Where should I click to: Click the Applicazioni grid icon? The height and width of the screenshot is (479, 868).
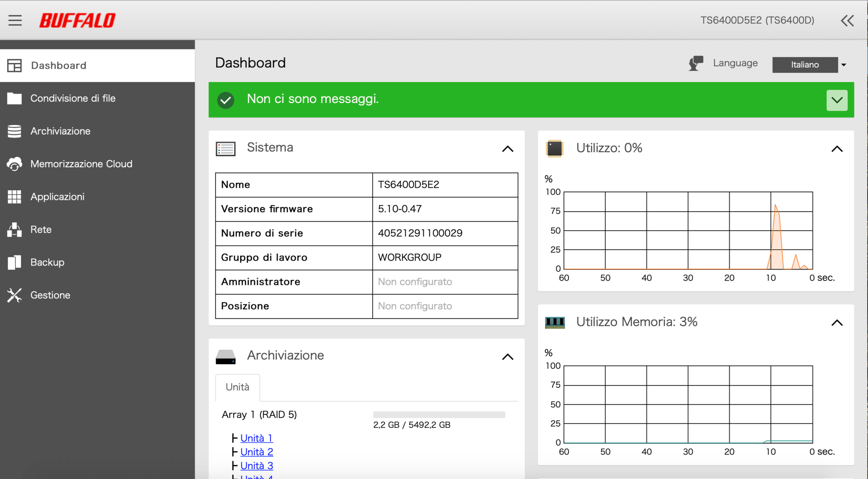(14, 197)
